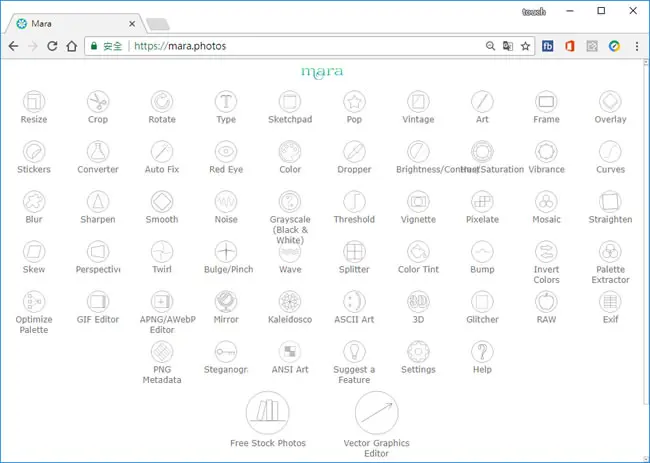
Task: Bookmark this page with star icon
Action: tap(525, 46)
